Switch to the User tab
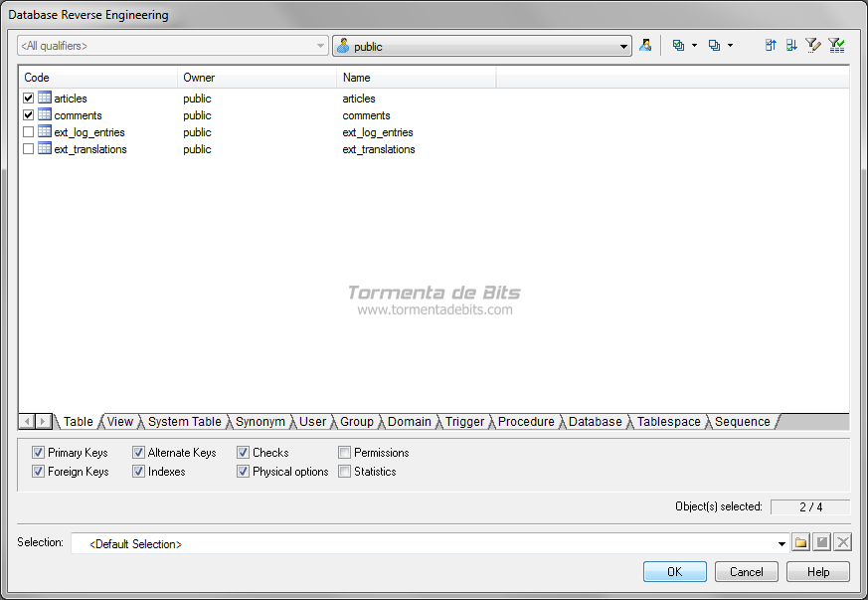This screenshot has width=868, height=600. pyautogui.click(x=313, y=422)
